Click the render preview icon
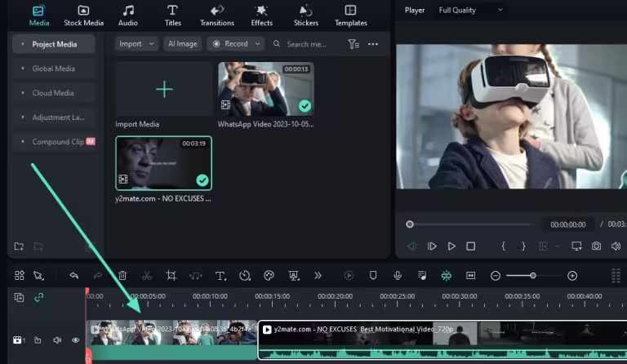This screenshot has height=364, width=627. click(349, 276)
